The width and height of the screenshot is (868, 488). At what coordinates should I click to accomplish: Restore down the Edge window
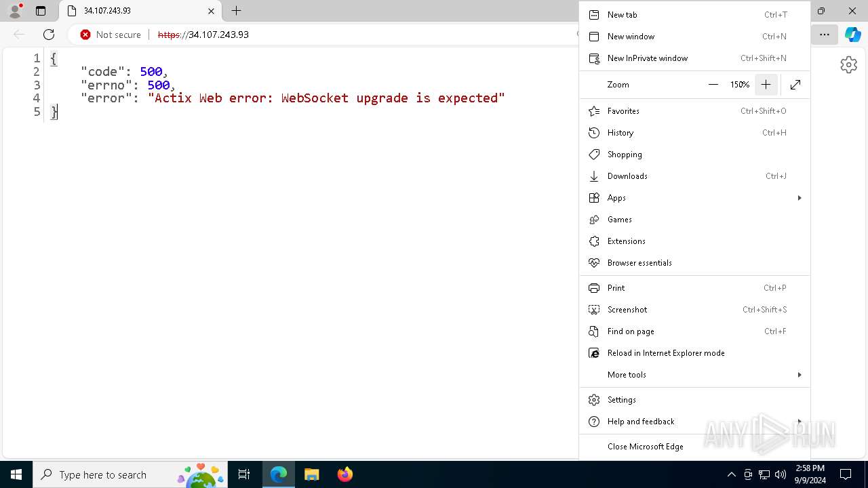[821, 11]
